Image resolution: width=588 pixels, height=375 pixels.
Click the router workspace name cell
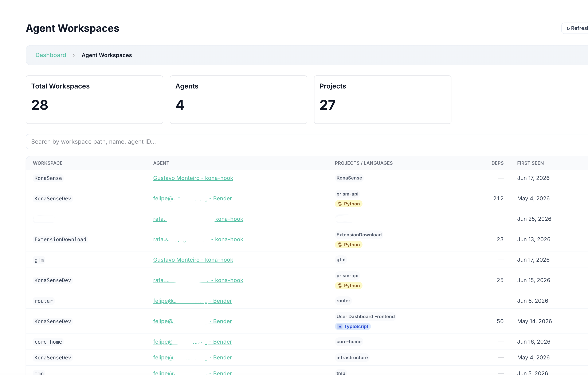[44, 301]
